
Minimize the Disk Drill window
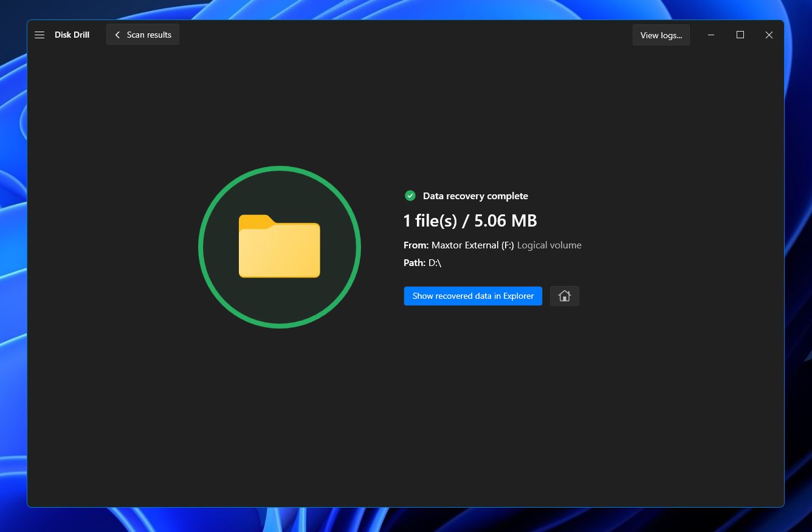(x=711, y=35)
